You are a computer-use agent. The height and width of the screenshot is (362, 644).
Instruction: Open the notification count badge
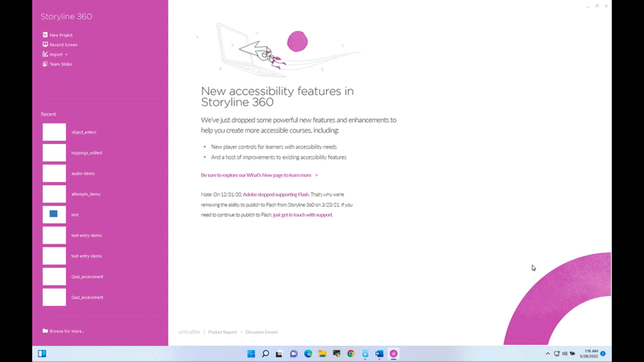pos(603,353)
